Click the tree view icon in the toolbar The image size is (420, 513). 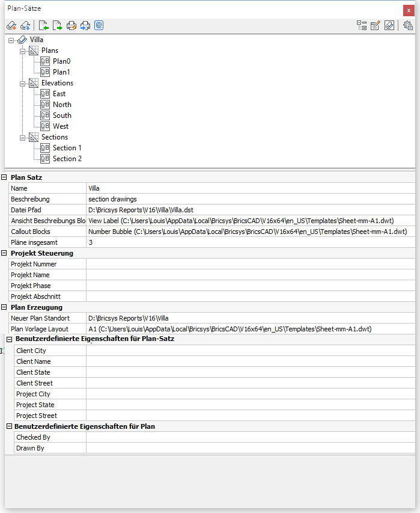[362, 25]
